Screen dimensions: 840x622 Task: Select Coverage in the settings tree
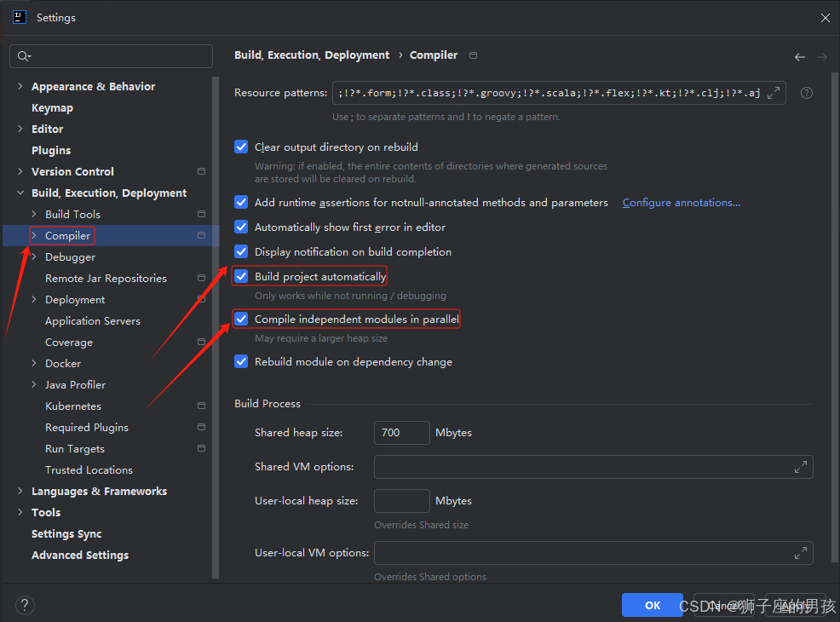[68, 343]
